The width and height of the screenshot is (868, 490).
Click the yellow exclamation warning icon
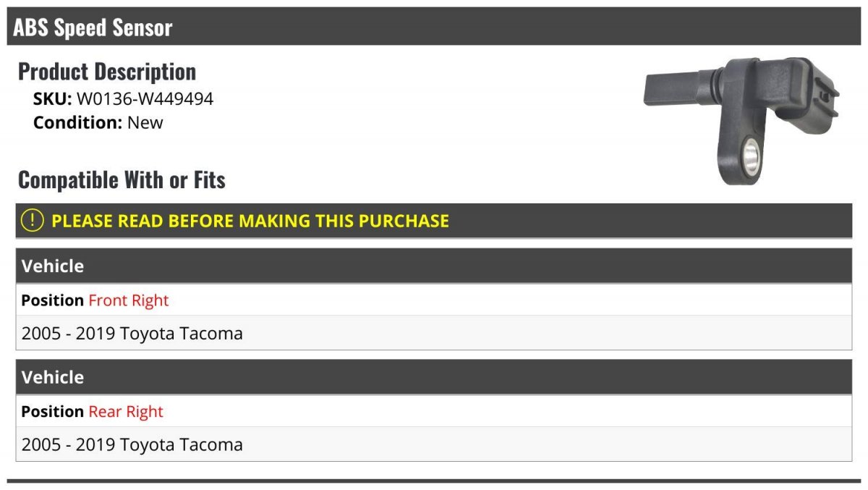(x=33, y=221)
